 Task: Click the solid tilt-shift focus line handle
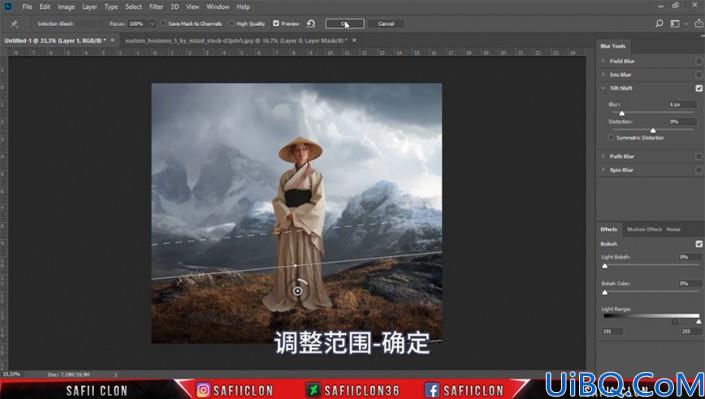[295, 266]
